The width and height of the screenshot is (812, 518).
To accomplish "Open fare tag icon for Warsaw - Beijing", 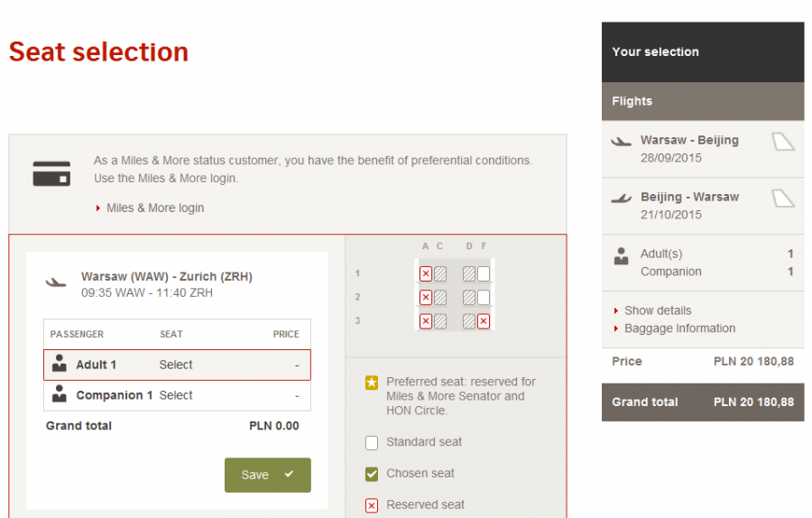I will [783, 142].
